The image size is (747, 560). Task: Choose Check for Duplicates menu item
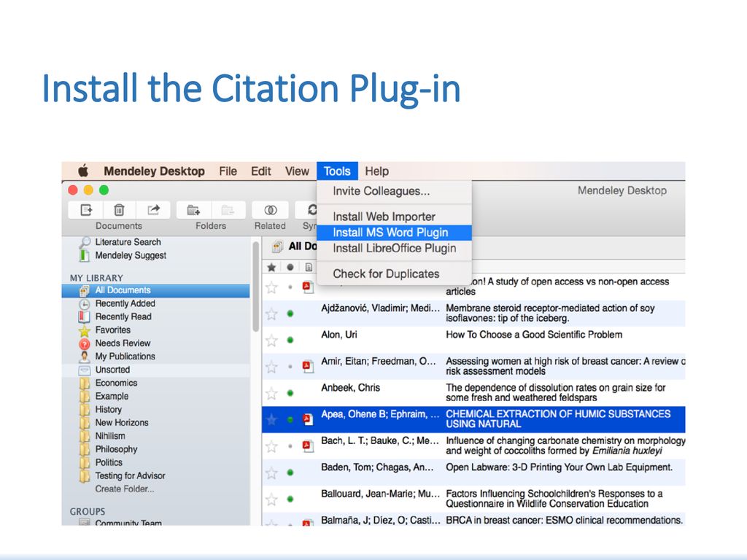pos(394,274)
